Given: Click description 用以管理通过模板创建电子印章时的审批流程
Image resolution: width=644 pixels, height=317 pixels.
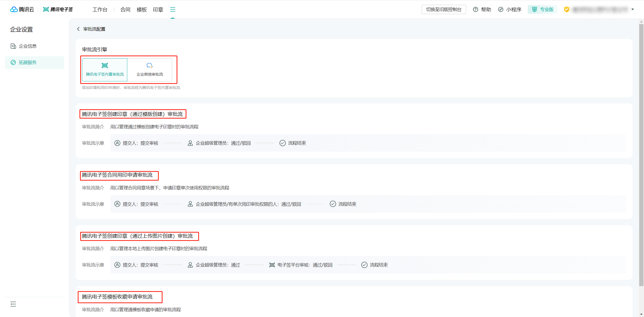Looking at the screenshot, I should pos(154,127).
